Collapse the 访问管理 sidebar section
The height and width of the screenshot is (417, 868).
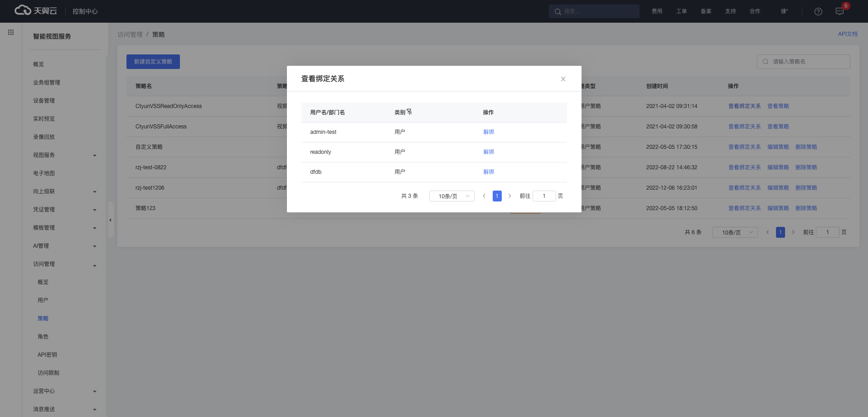point(63,264)
